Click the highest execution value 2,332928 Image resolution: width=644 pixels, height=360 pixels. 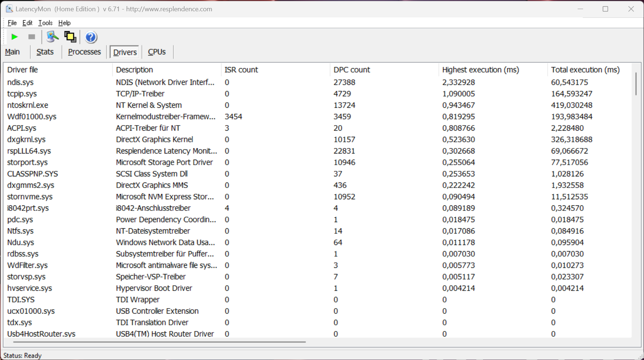(x=458, y=82)
